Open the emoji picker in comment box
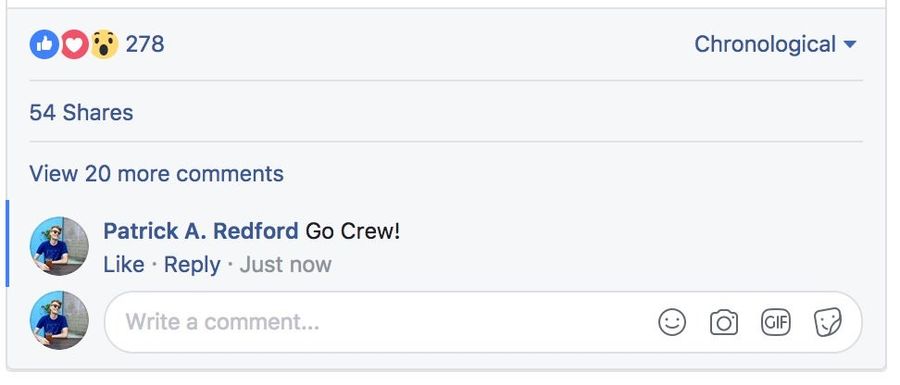Viewport: 900px width, 385px height. coord(672,322)
